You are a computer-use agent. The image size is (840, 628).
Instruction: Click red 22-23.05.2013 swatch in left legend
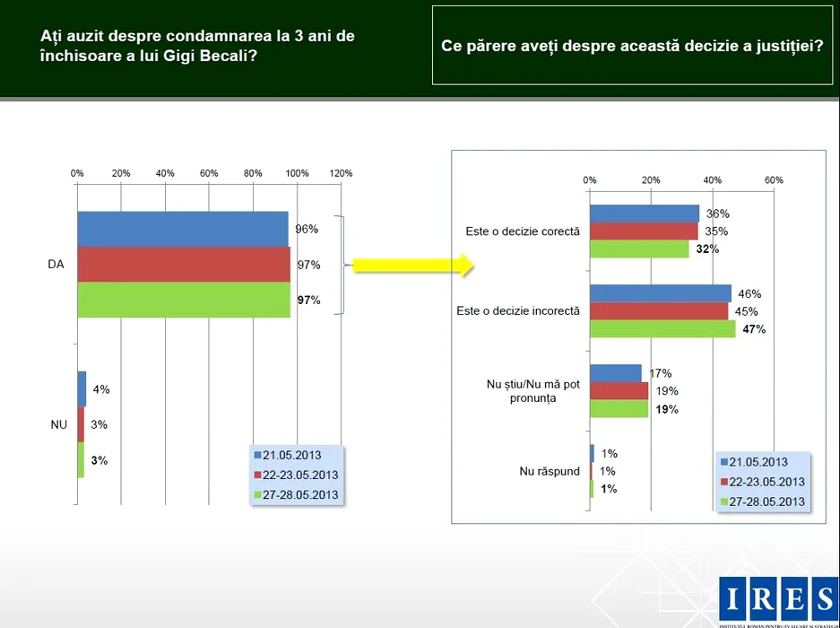[257, 475]
